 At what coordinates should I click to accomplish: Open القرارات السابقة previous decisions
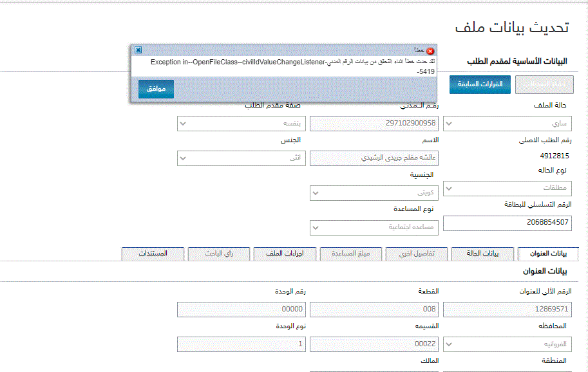point(480,84)
